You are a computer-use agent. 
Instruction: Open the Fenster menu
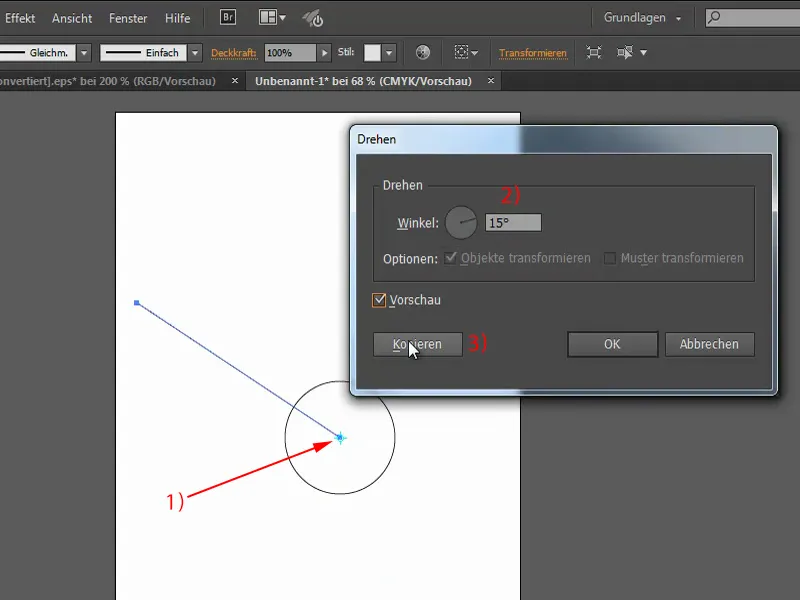coord(128,18)
